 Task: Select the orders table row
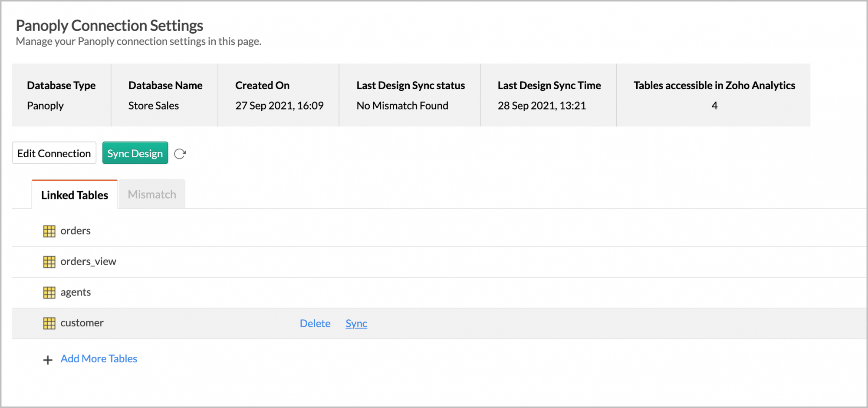click(174, 231)
